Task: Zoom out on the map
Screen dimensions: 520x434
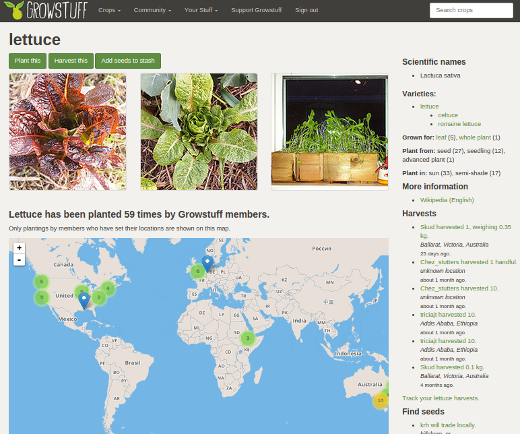Action: 19,260
